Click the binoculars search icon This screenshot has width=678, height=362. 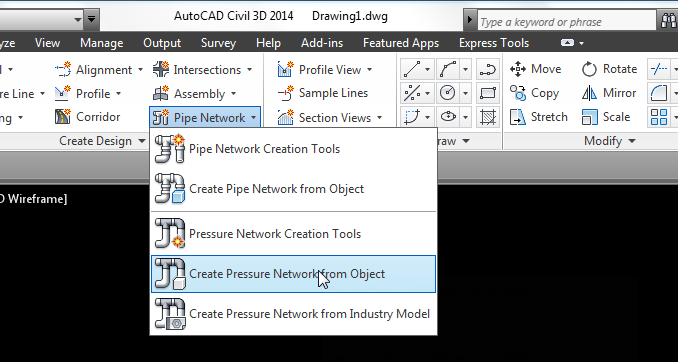pyautogui.click(x=668, y=21)
